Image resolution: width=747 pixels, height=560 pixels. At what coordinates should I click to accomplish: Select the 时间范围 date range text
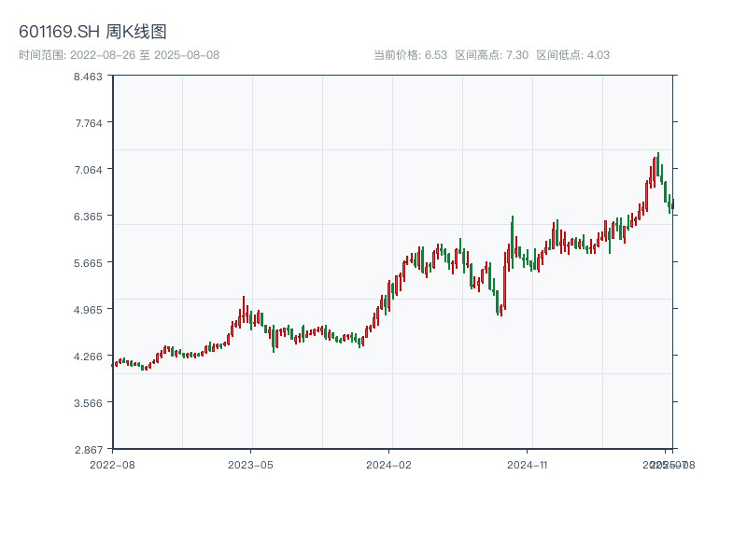(x=119, y=55)
